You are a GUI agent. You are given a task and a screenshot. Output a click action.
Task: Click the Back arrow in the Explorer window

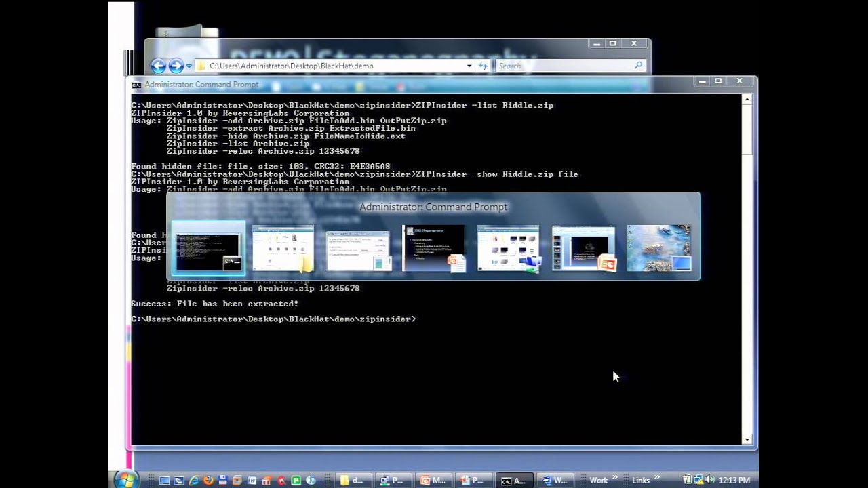pos(158,66)
